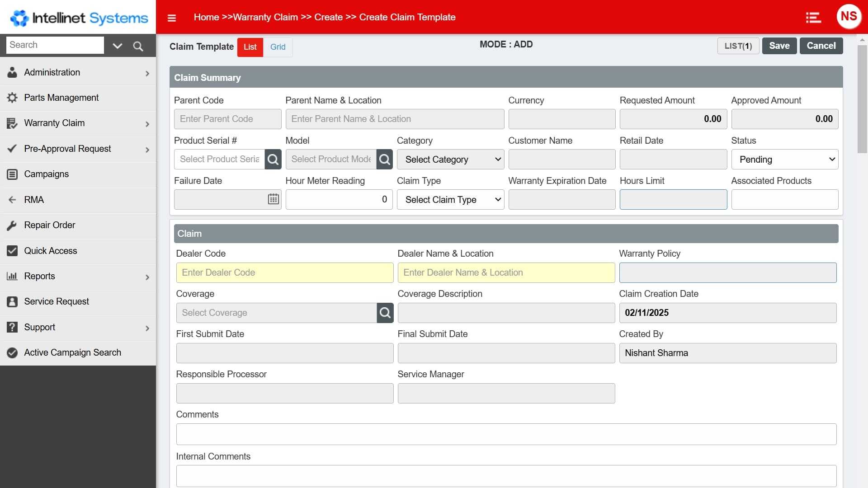Open the Status dropdown showing Pending

click(784, 160)
